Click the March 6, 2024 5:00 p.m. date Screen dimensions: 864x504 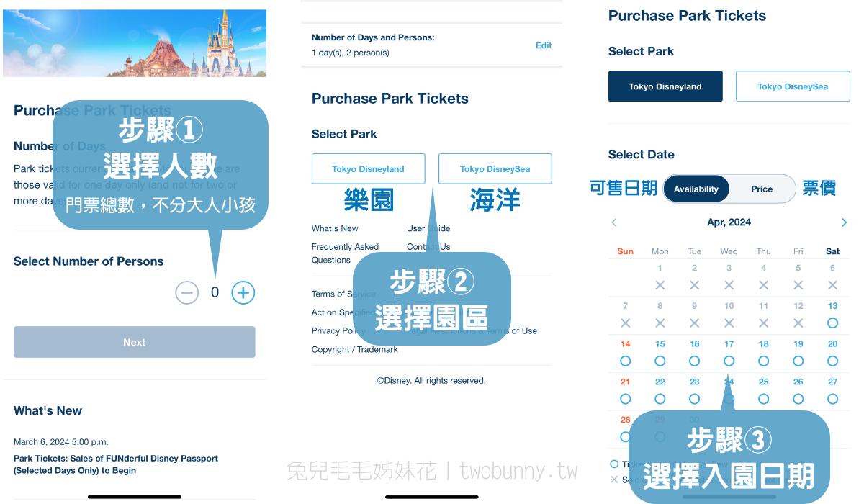pos(61,441)
